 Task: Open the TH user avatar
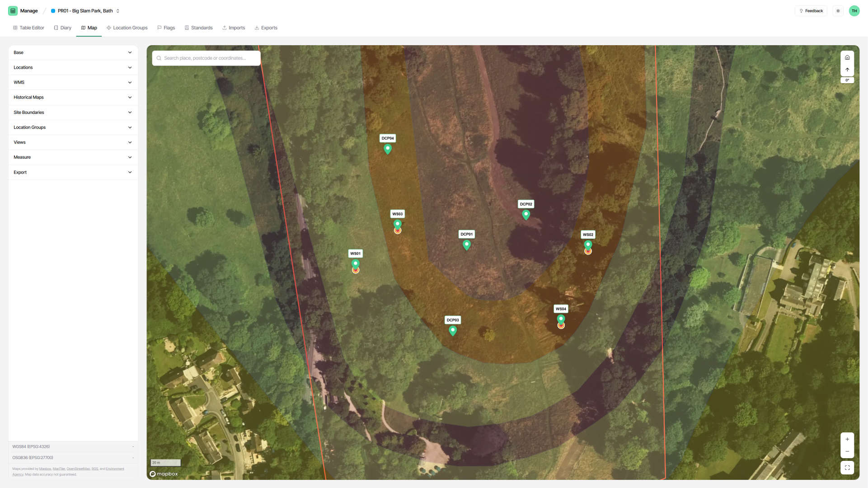pyautogui.click(x=854, y=11)
